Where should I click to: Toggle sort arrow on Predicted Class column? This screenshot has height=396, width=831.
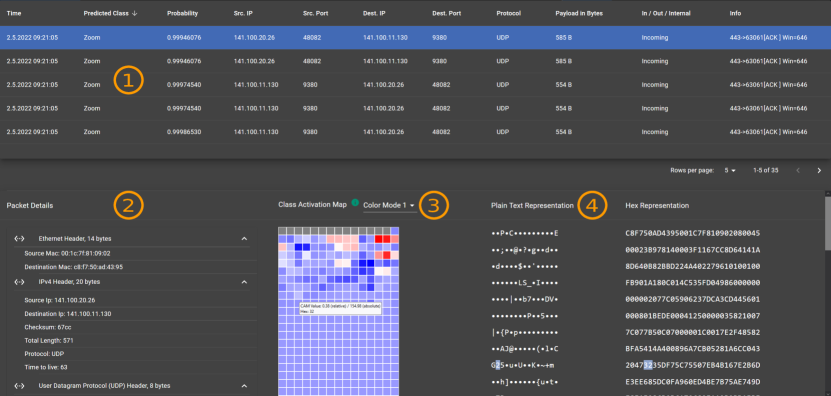click(x=135, y=13)
